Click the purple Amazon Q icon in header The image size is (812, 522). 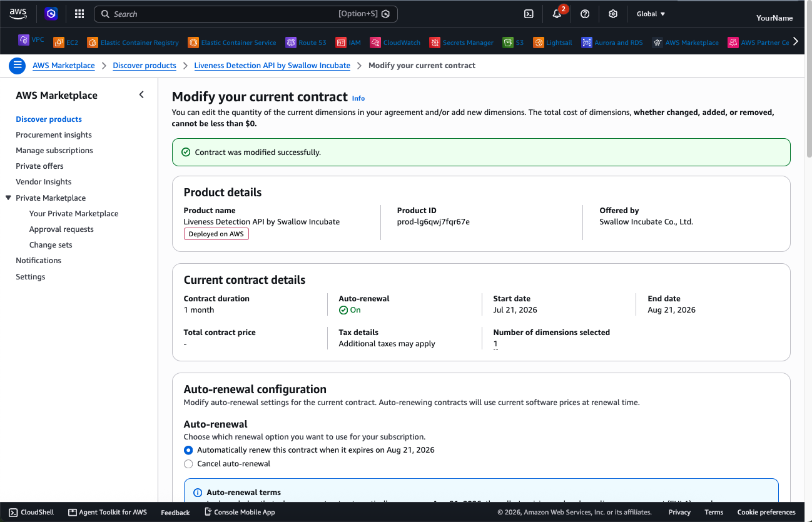pos(51,14)
